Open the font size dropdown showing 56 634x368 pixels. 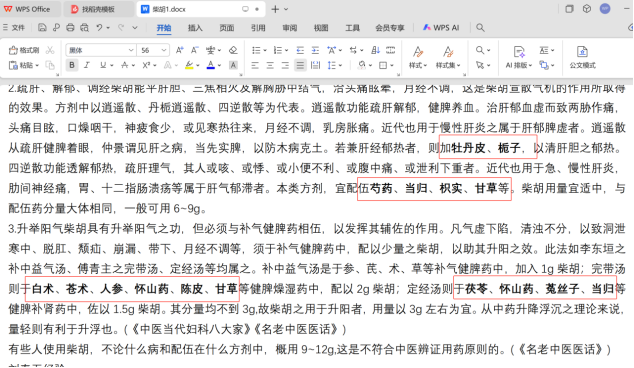point(164,50)
